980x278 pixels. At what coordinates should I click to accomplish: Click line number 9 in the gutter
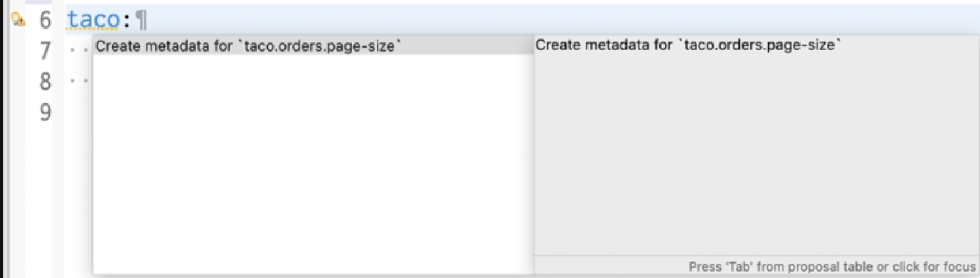(x=45, y=112)
